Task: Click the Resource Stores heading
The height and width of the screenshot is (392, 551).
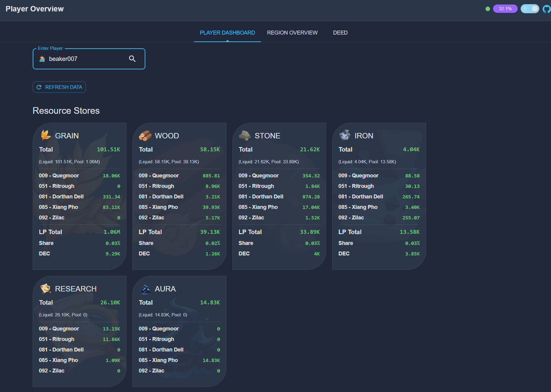Action: click(66, 111)
